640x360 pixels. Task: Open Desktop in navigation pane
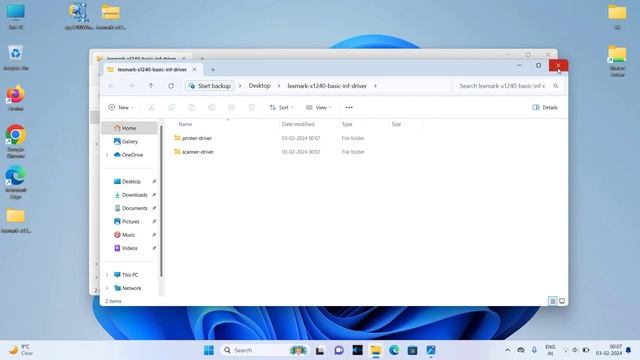(x=131, y=182)
